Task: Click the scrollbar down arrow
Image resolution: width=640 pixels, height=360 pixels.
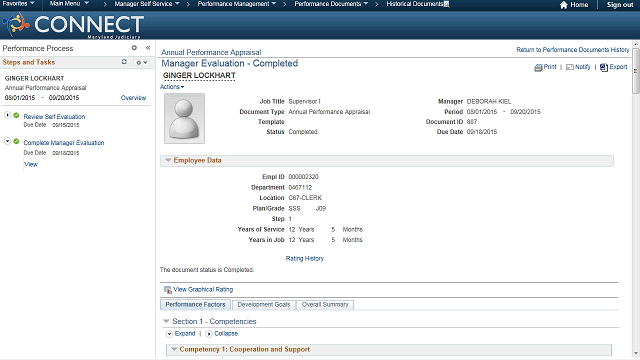Action: (x=636, y=354)
